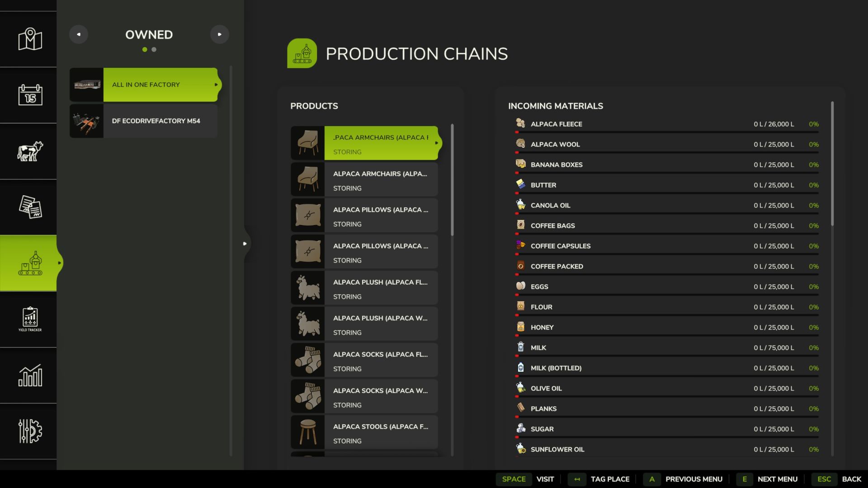Click the Flour fill level bar

(667, 315)
